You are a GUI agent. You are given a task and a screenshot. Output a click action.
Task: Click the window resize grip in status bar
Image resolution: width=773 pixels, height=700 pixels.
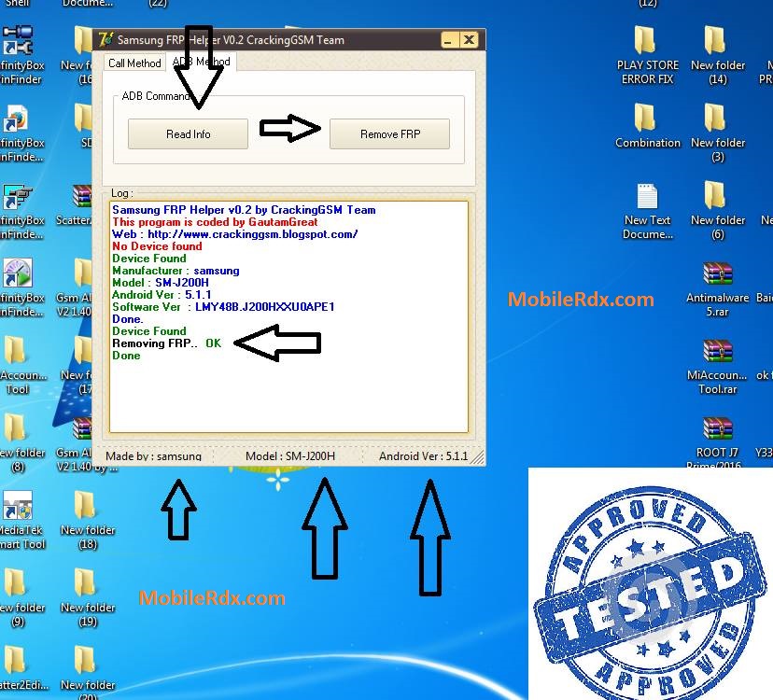click(477, 457)
